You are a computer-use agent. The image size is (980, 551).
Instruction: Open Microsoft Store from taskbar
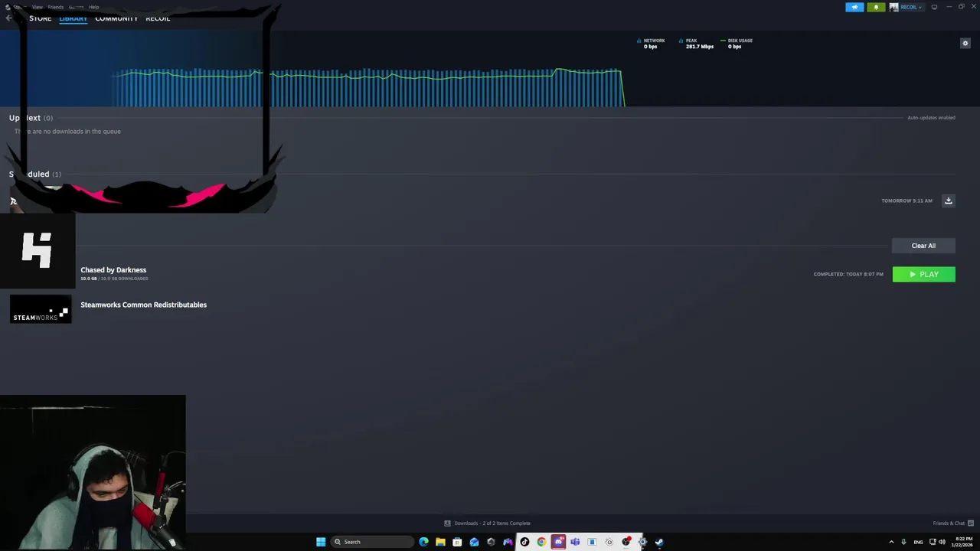coord(457,542)
